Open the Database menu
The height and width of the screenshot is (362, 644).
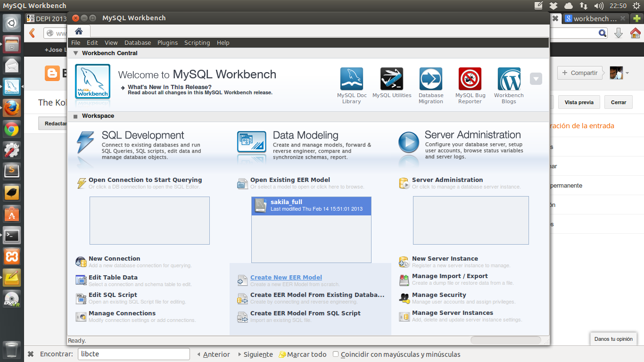138,42
